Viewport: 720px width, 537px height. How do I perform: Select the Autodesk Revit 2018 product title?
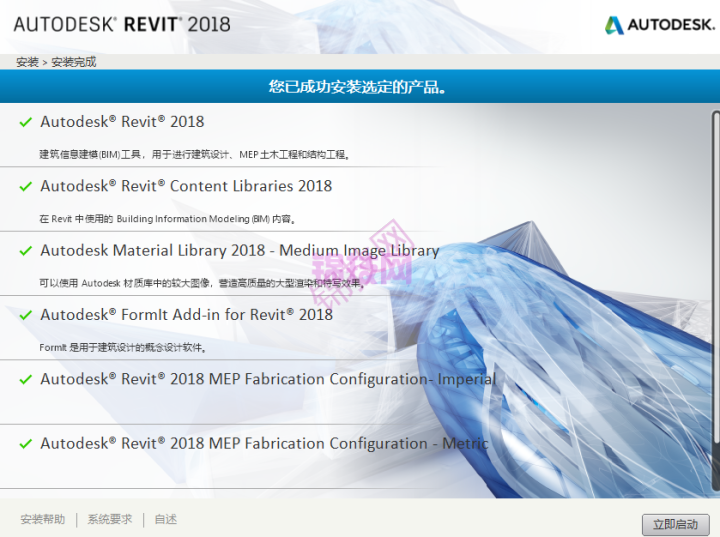click(122, 122)
